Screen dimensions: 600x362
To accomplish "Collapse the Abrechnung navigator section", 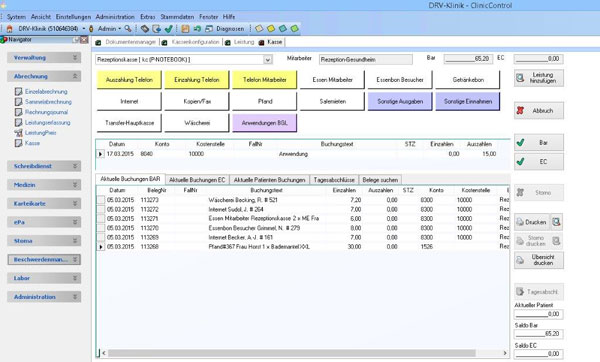I will tap(75, 76).
